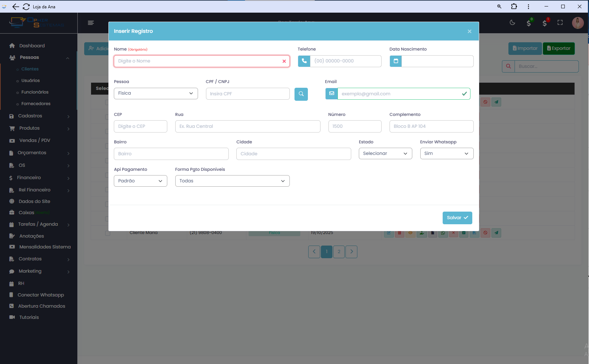The image size is (589, 364).
Task: Click the phone icon beside Telefone
Action: 304,61
